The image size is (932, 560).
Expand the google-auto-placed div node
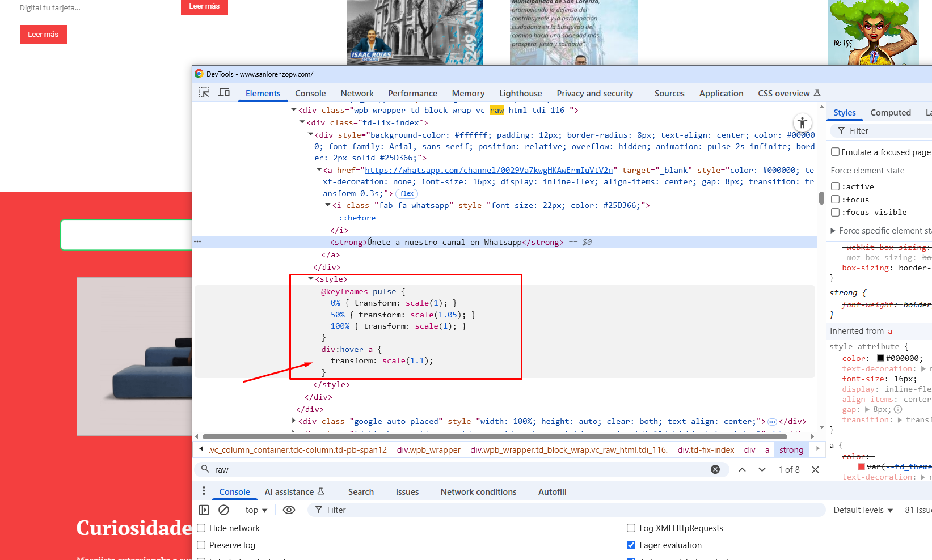293,421
